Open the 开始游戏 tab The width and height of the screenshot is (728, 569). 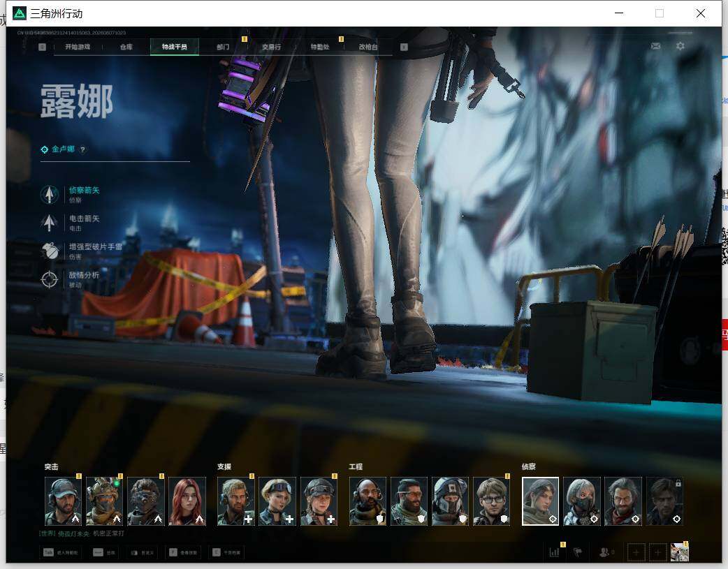point(78,47)
